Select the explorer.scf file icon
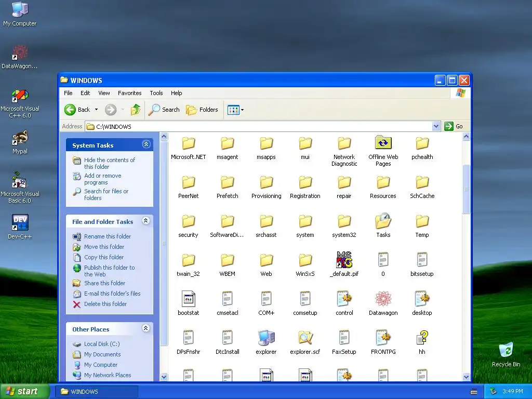 (305, 338)
